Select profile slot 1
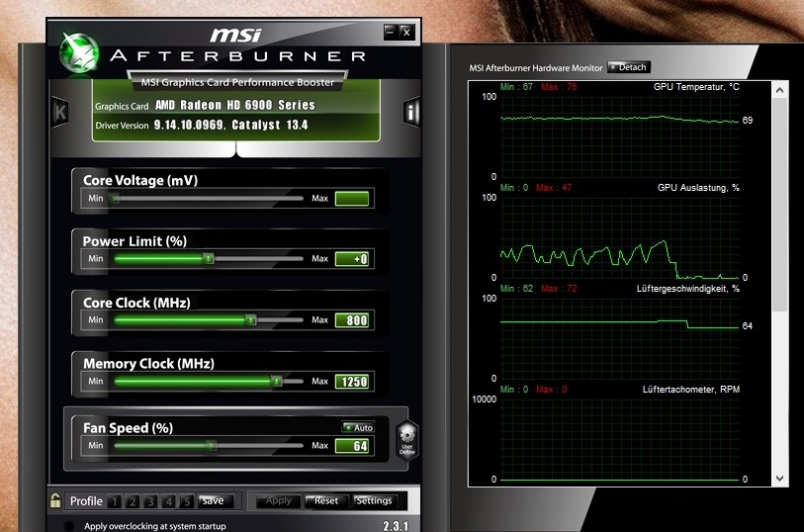 115,501
